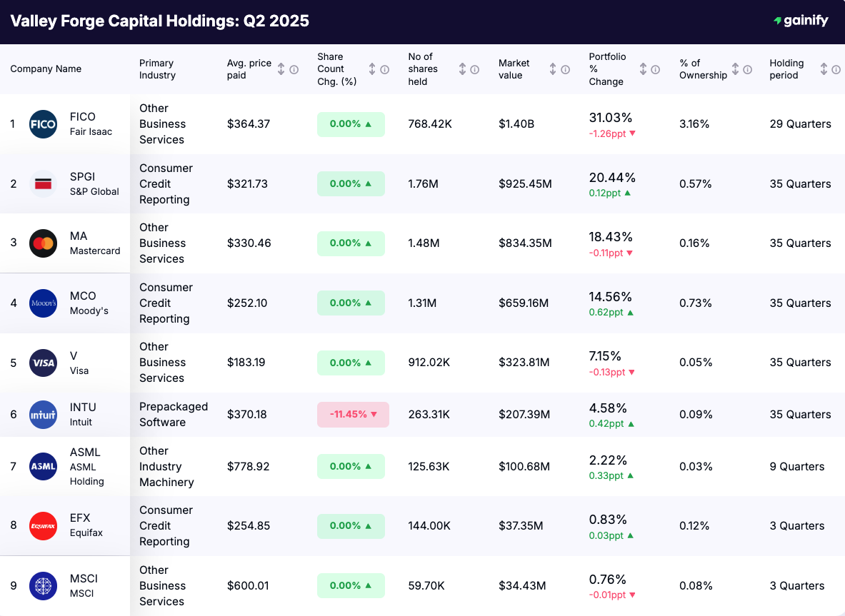Sort by Market value arrows
Viewport: 845px width, 616px height.
pos(553,69)
